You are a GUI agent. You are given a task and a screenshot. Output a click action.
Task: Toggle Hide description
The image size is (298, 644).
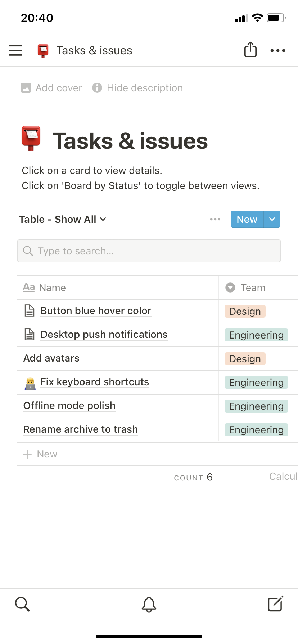[x=138, y=88]
